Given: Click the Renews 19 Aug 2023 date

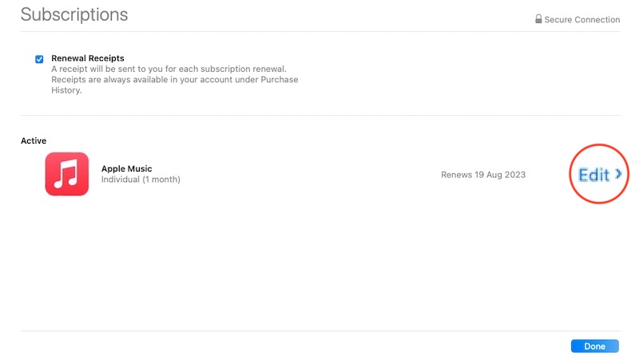Looking at the screenshot, I should coord(483,175).
